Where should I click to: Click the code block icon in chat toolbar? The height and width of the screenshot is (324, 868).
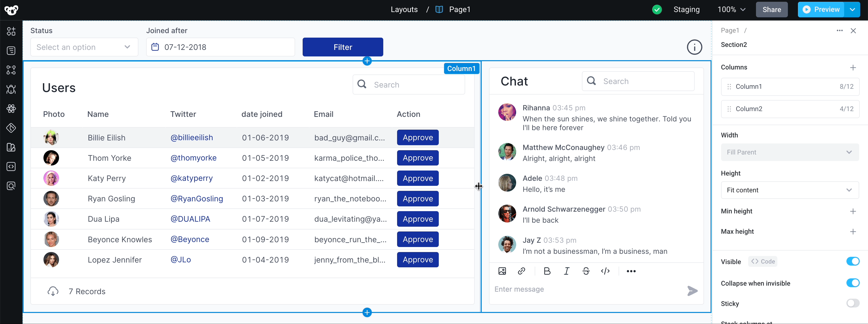pos(605,271)
